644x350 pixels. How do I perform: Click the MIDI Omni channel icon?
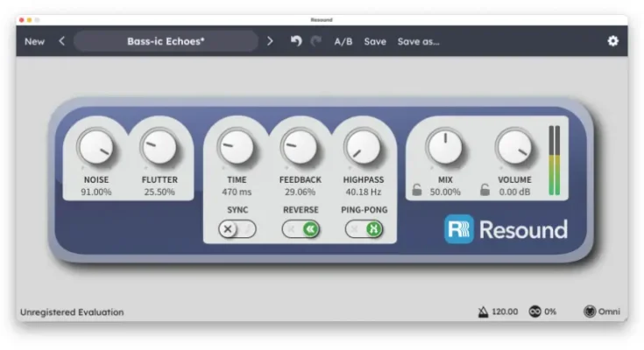(x=590, y=311)
